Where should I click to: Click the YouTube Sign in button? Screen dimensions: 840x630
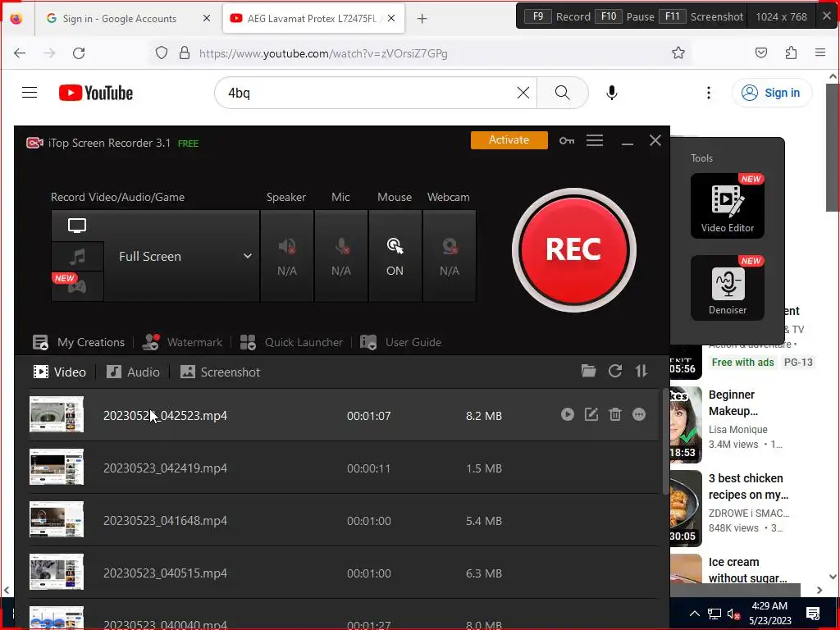pyautogui.click(x=771, y=93)
